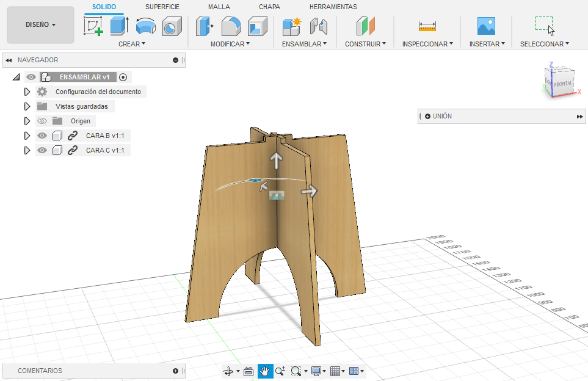
Task: Click the Hole tool icon
Action: tap(172, 26)
